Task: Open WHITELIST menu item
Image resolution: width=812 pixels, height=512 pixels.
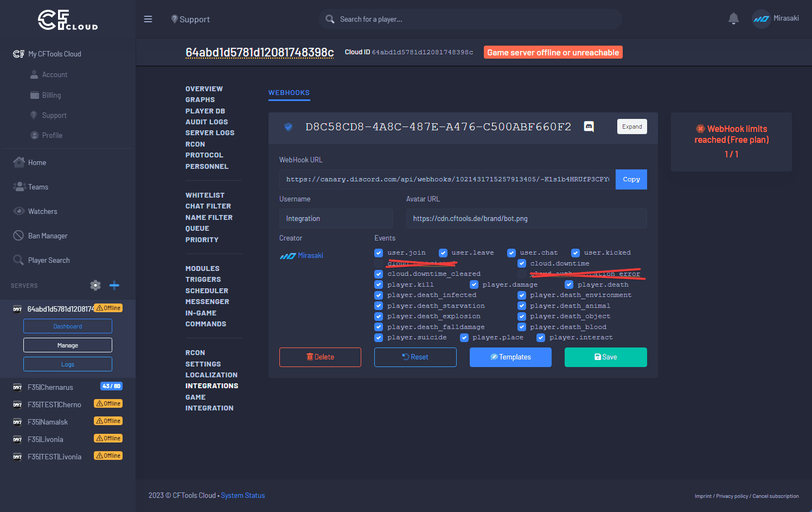Action: click(205, 195)
